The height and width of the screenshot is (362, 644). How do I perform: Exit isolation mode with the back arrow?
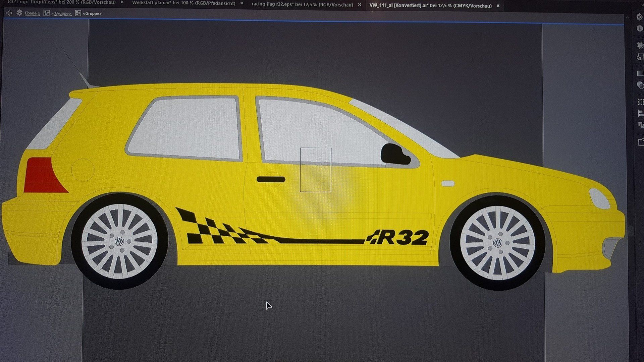tap(9, 13)
